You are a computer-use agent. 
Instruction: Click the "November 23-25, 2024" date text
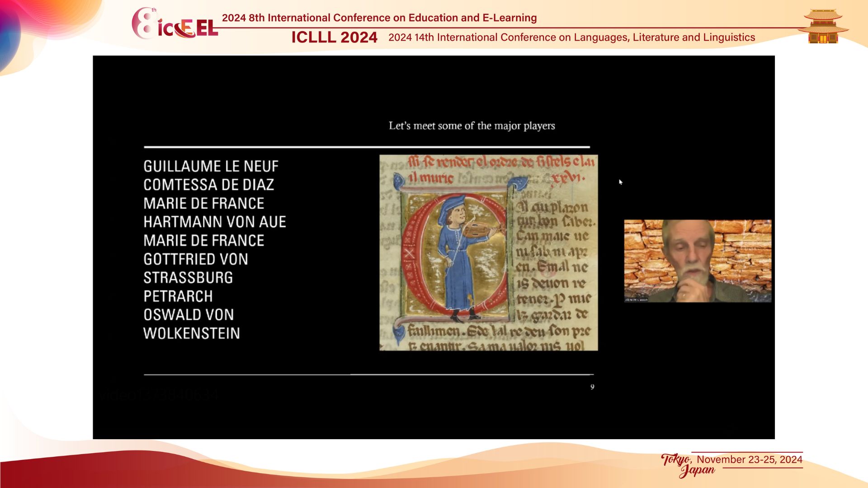749,460
